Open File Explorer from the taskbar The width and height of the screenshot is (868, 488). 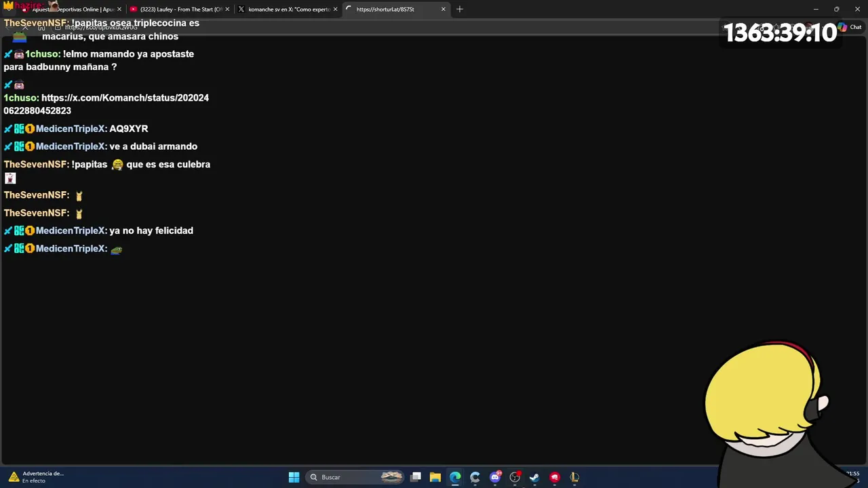pyautogui.click(x=435, y=477)
